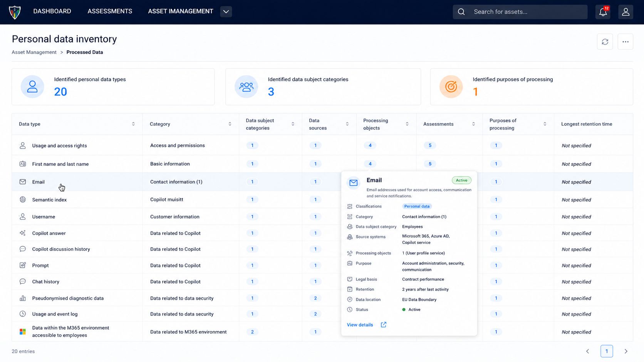This screenshot has height=362, width=644.
Task: Select the Semantic index row name
Action: pos(49,200)
